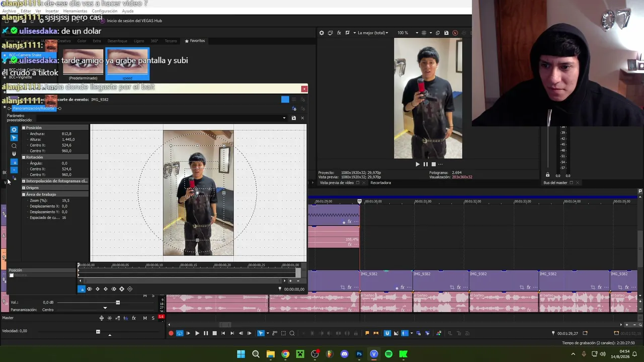This screenshot has width=644, height=362.
Task: Save preview snapshot to file
Action: tap(446, 33)
